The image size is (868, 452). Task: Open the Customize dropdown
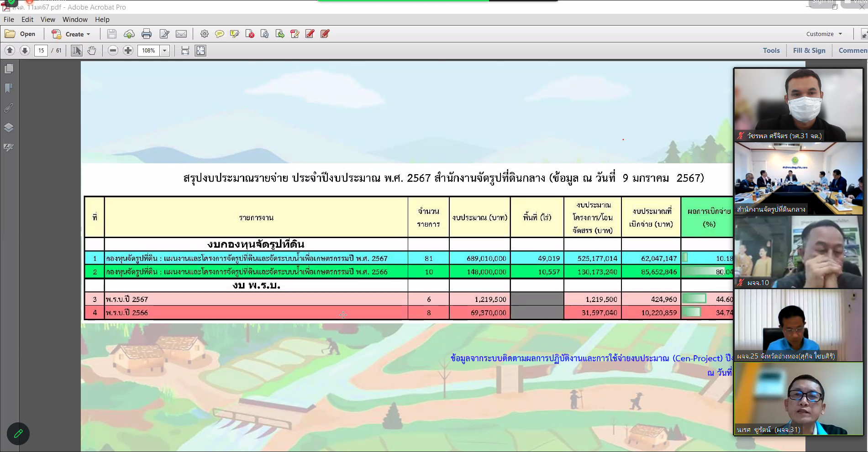click(824, 34)
